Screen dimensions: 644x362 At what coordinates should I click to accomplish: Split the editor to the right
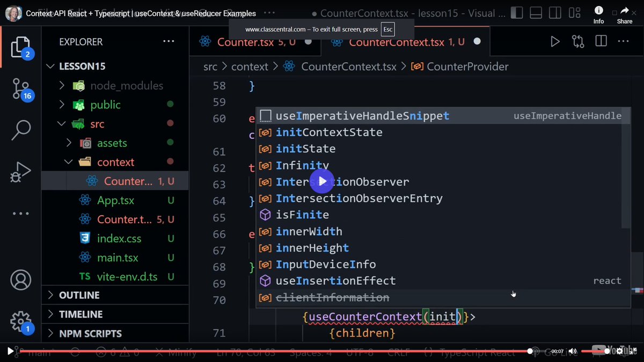coord(601,41)
